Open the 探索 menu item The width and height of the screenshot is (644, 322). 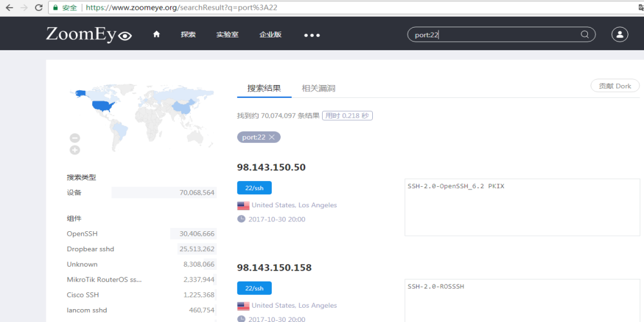pyautogui.click(x=188, y=35)
